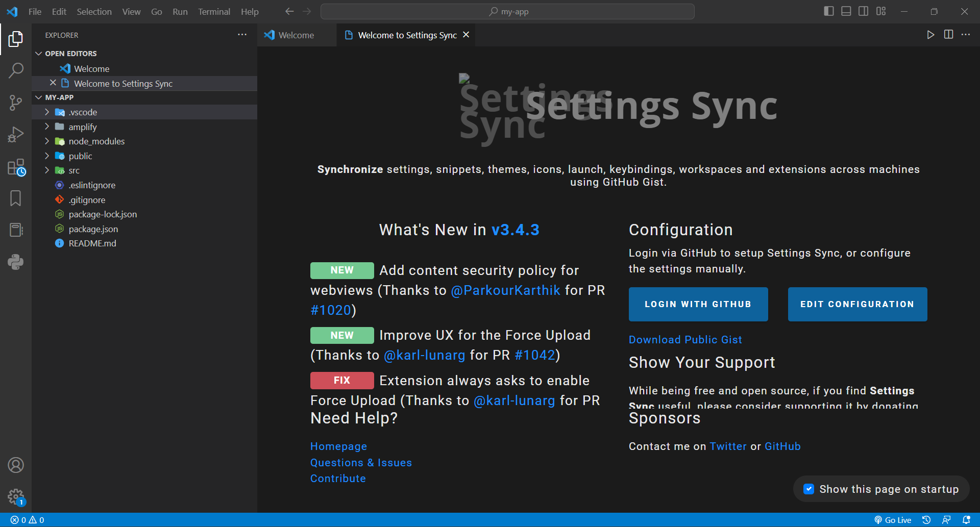The height and width of the screenshot is (527, 980).
Task: Click the Go Live status bar button
Action: pos(893,520)
